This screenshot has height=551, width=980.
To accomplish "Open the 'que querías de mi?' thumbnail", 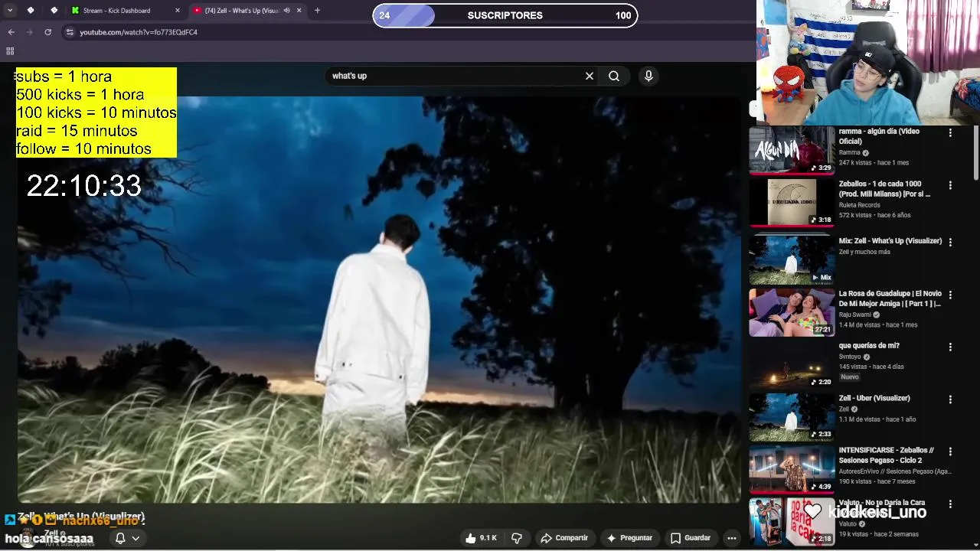I will pyautogui.click(x=792, y=365).
